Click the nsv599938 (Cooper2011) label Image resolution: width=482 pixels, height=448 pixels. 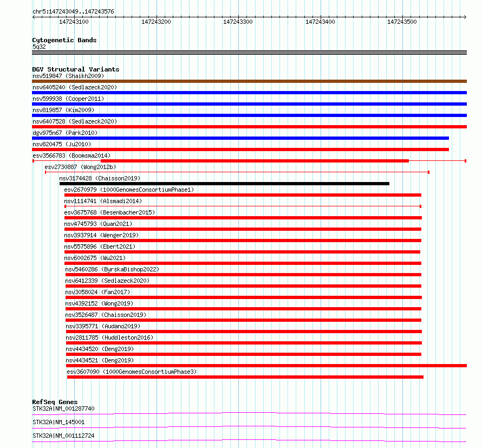[x=68, y=99]
